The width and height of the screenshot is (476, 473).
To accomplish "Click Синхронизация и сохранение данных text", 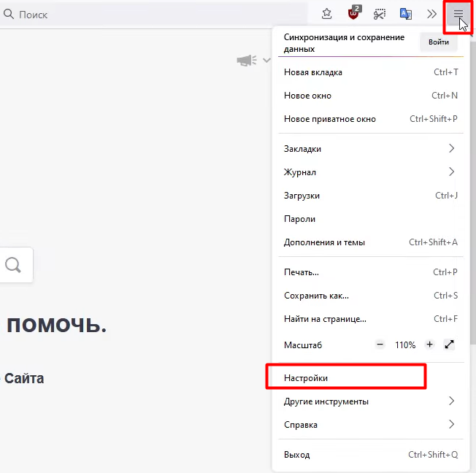I will pyautogui.click(x=344, y=43).
